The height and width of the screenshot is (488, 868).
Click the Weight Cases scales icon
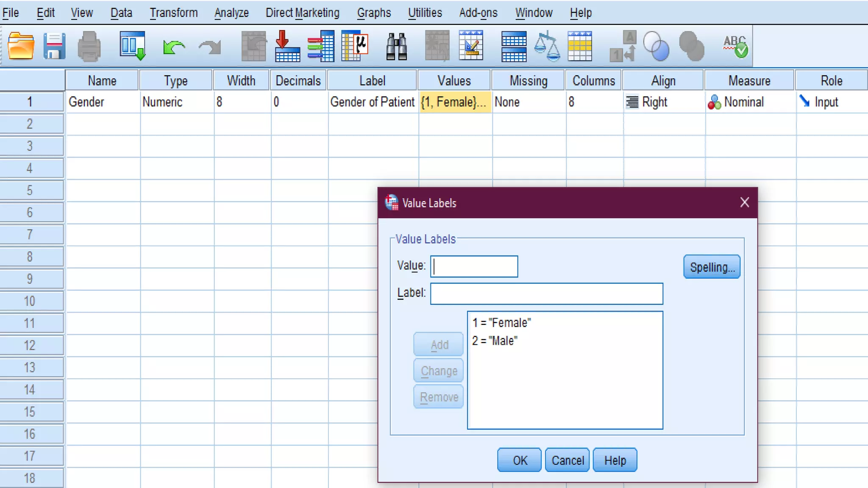click(x=547, y=46)
